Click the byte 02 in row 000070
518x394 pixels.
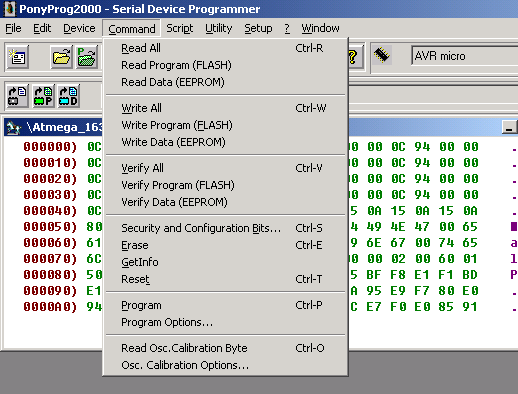pyautogui.click(x=398, y=259)
